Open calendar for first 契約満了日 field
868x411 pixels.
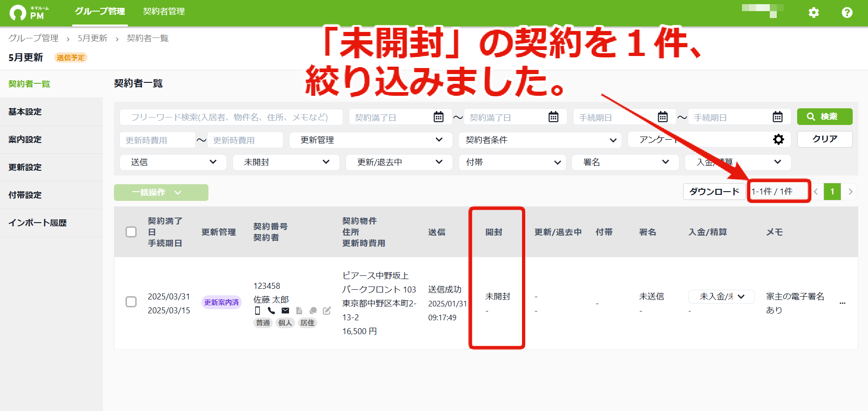pyautogui.click(x=439, y=117)
